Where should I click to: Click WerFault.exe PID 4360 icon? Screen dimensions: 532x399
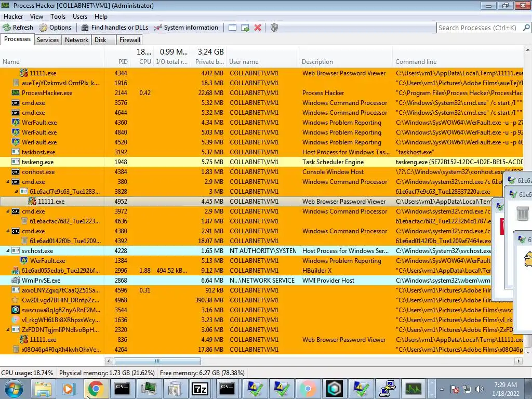coord(16,122)
